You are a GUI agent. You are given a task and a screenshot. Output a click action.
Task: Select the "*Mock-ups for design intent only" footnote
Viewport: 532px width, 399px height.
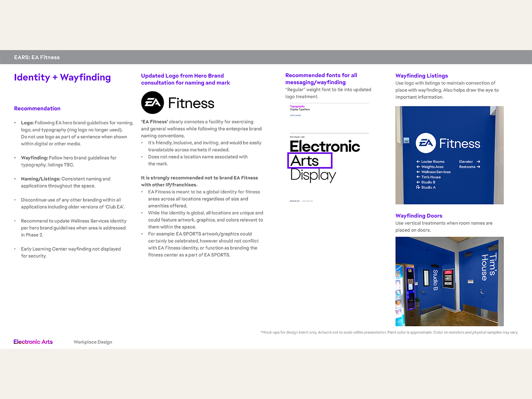click(x=389, y=332)
